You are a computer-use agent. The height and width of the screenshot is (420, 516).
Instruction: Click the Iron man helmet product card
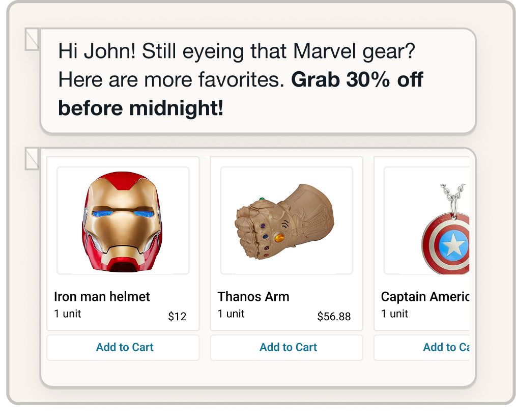pos(123,243)
